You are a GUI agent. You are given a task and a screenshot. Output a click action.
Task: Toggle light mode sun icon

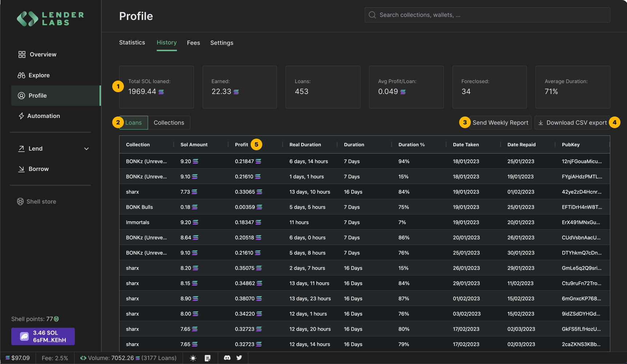(193, 358)
